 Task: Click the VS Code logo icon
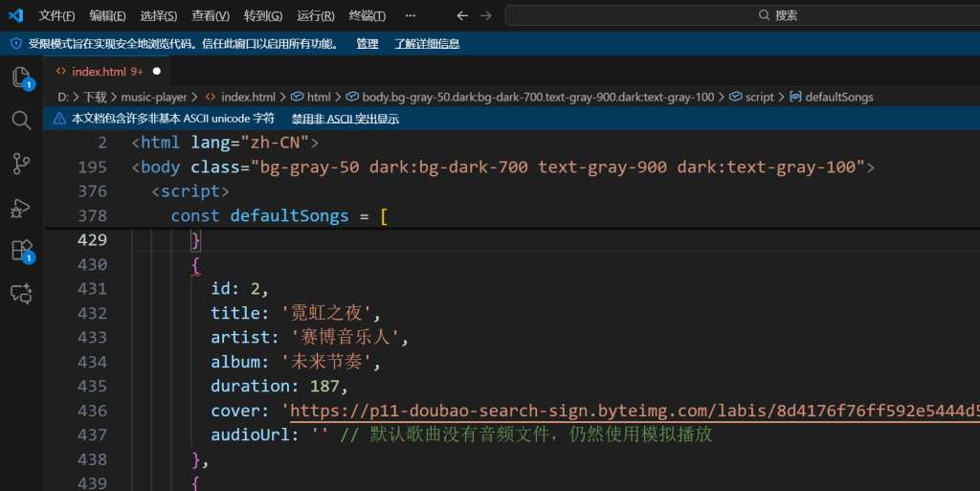15,15
